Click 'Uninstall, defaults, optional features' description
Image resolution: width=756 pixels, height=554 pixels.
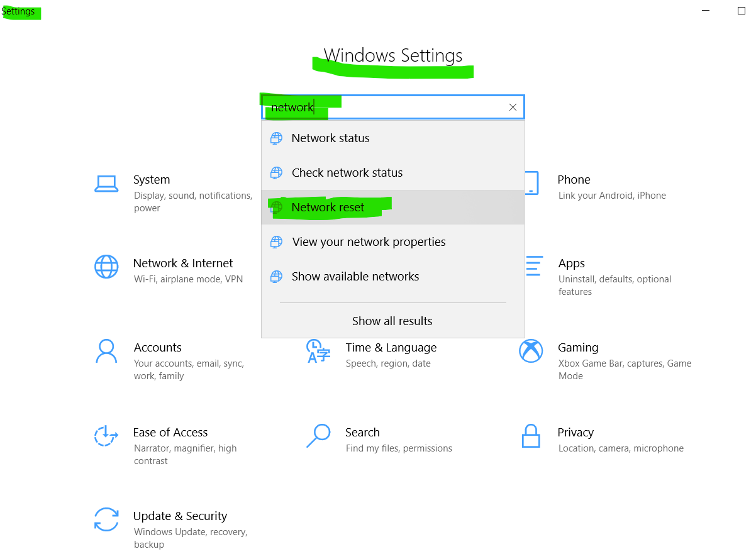(614, 285)
